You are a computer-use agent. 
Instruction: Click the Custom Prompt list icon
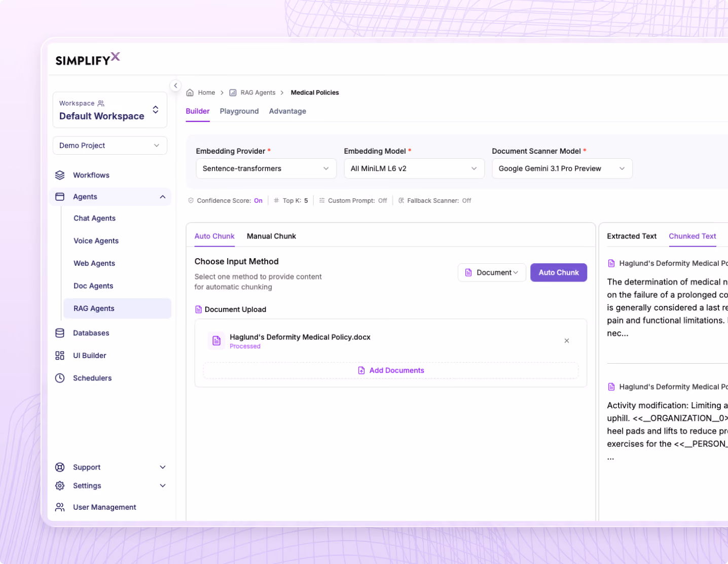[322, 201]
